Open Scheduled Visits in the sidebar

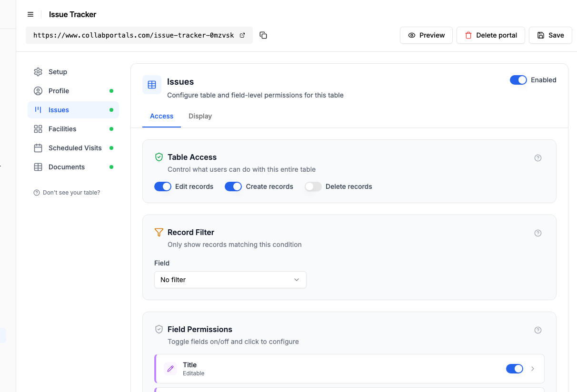pos(73,148)
